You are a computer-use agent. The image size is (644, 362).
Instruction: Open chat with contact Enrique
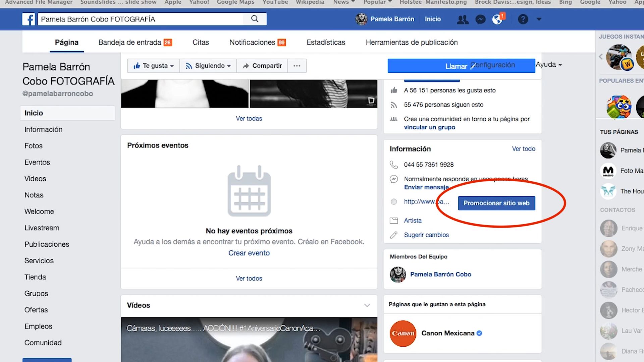click(x=621, y=228)
